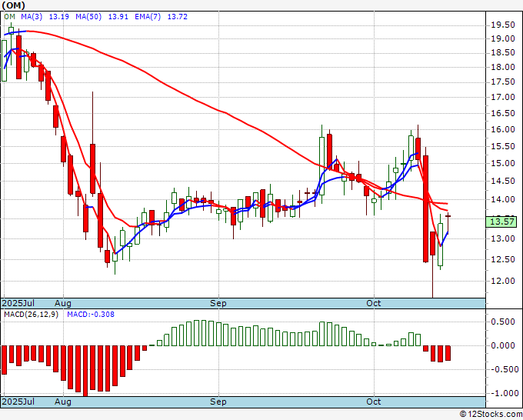Click the tall-wick red candle reaching 17.00 in August
Viewport: 523px width, 420px height.
[92, 168]
